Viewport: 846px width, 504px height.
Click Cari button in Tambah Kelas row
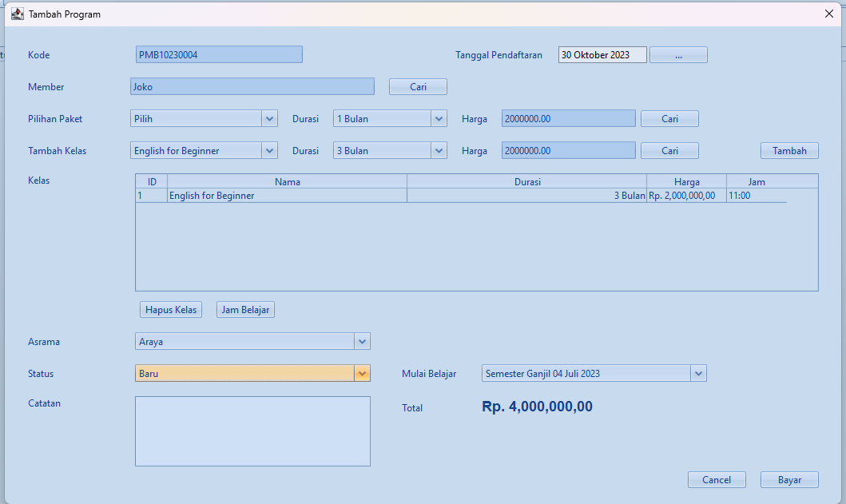pyautogui.click(x=669, y=150)
